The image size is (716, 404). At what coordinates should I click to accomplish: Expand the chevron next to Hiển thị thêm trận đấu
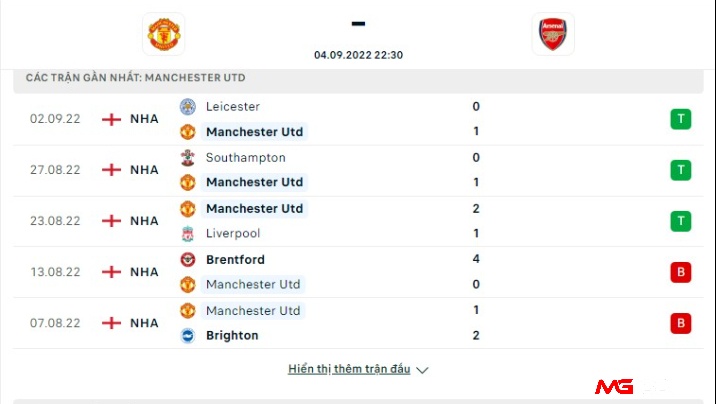422,370
